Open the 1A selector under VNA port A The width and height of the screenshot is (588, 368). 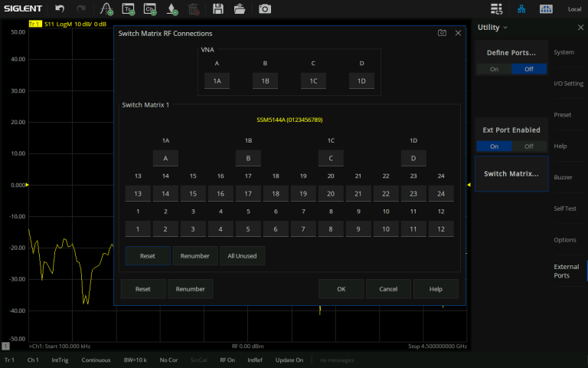point(217,81)
